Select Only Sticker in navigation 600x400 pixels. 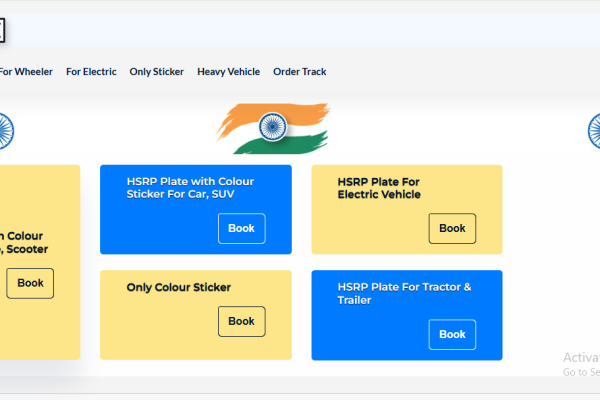point(157,72)
